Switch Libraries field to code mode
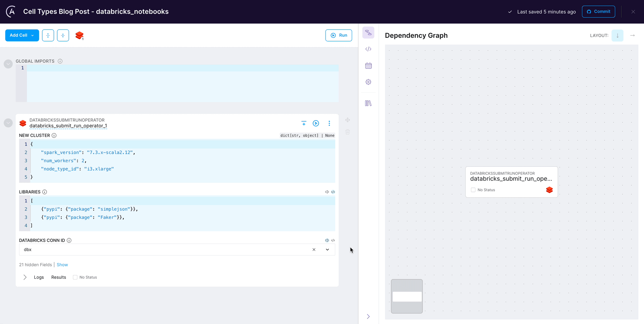Viewport: 644px width, 324px height. coord(333,192)
